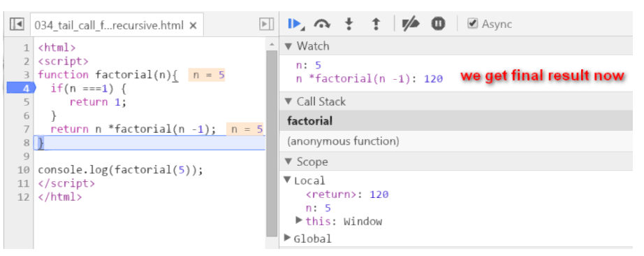This screenshot has width=644, height=256.
Task: Show the file navigator pane
Action: [17, 24]
